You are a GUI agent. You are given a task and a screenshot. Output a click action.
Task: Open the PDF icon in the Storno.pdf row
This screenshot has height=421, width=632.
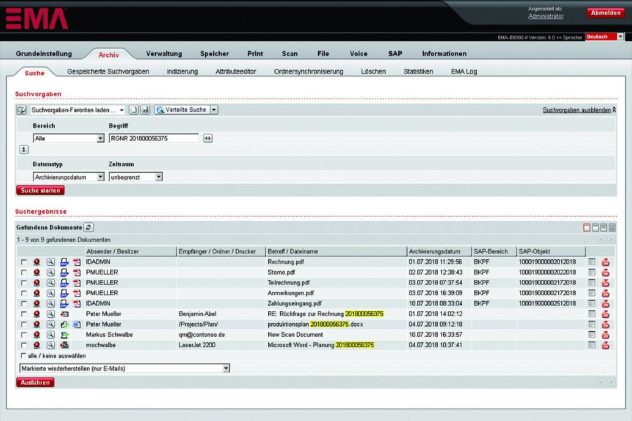point(77,272)
